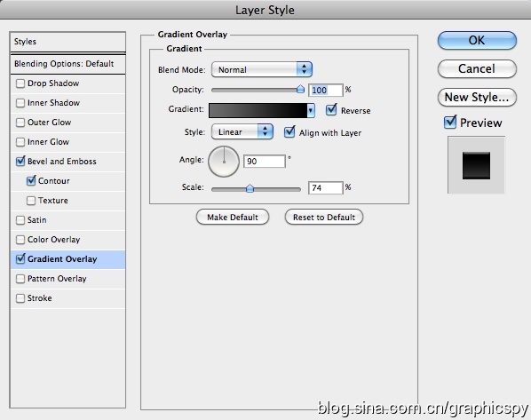Enable the Stroke checkbox
The width and height of the screenshot is (531, 420).
[20, 298]
